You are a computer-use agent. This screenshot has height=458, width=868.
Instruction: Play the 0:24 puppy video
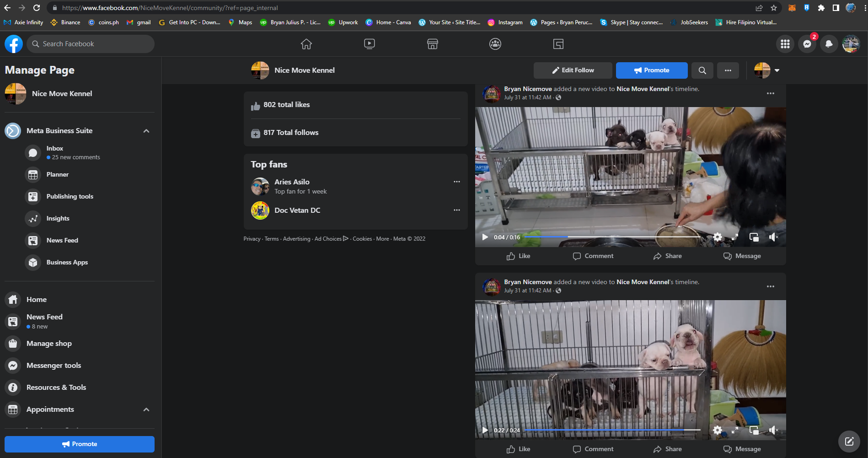pyautogui.click(x=485, y=430)
